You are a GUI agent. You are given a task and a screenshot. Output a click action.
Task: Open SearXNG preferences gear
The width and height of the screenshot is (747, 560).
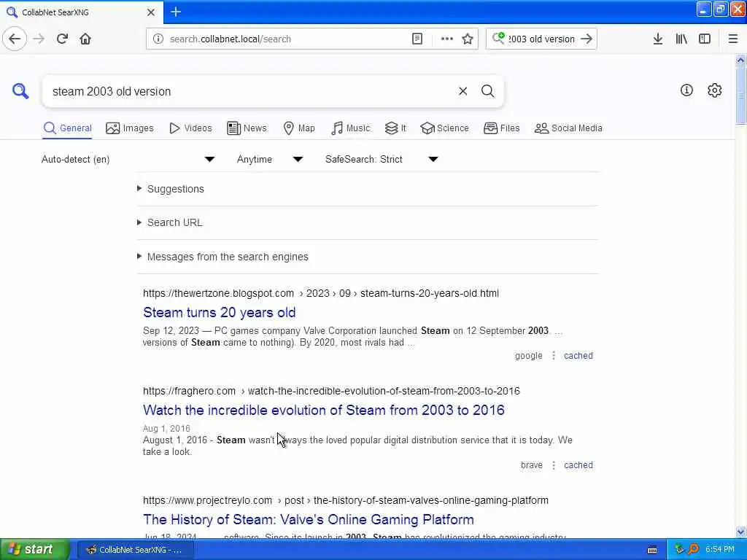[714, 90]
